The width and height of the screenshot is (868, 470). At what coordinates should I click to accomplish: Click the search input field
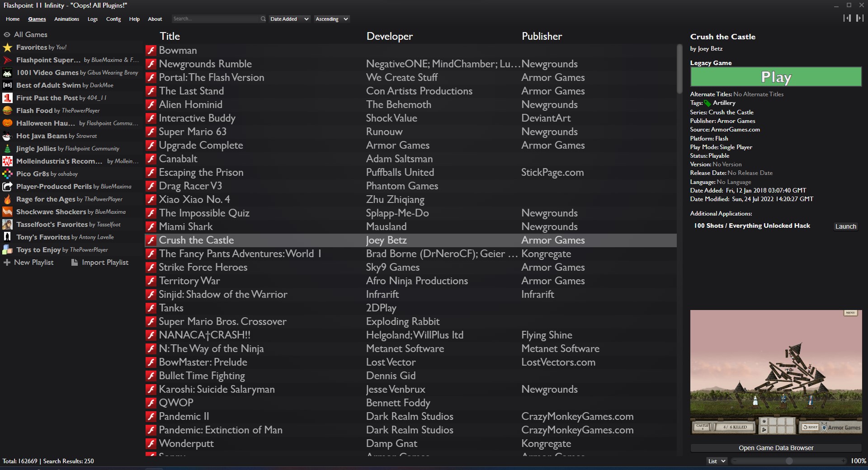pos(216,19)
